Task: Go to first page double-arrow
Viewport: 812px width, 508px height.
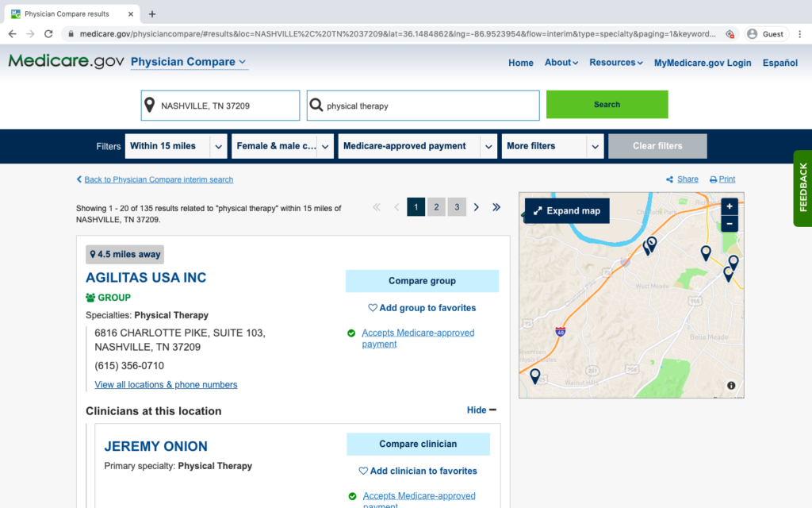Action: (x=377, y=207)
